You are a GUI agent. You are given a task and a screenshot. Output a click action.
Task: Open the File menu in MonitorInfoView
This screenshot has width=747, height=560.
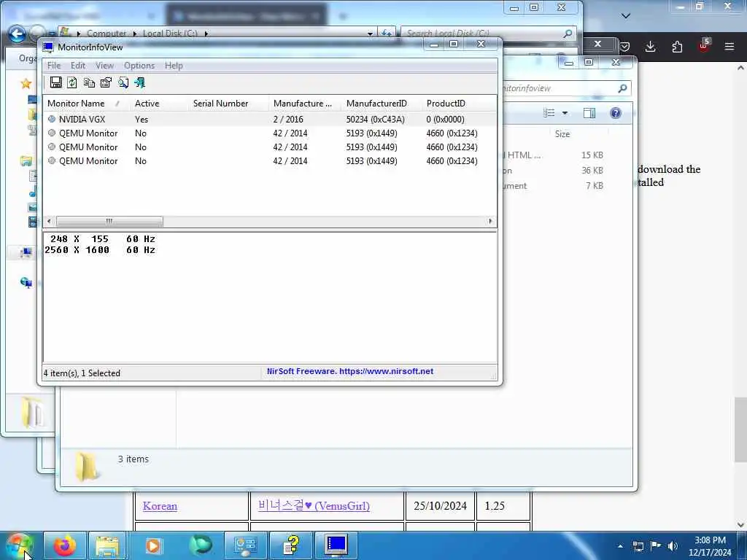pos(54,65)
